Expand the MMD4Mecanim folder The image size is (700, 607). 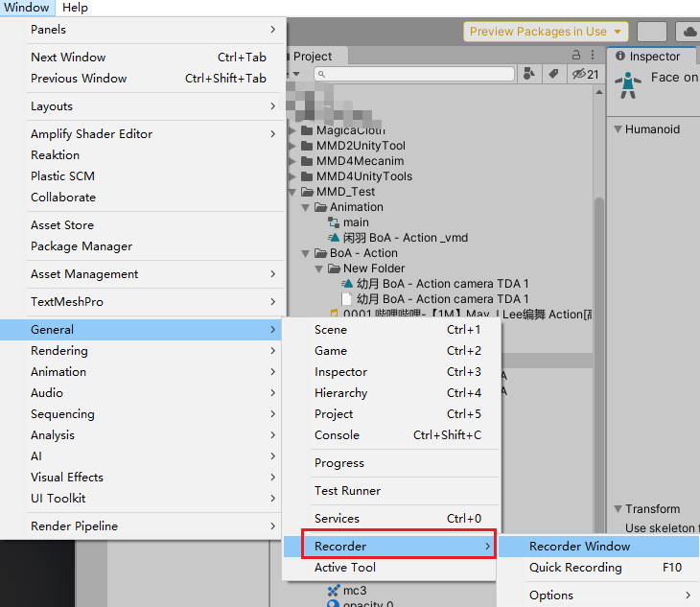(x=293, y=161)
